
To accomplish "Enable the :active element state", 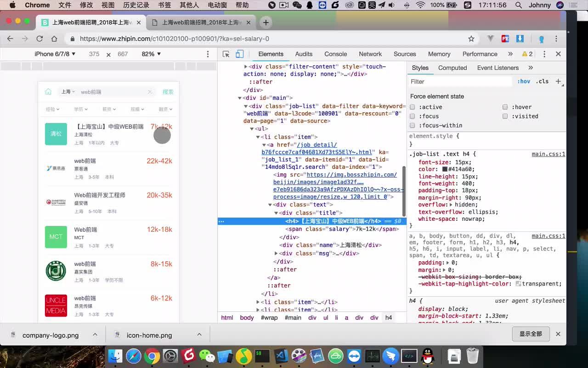I will (413, 107).
